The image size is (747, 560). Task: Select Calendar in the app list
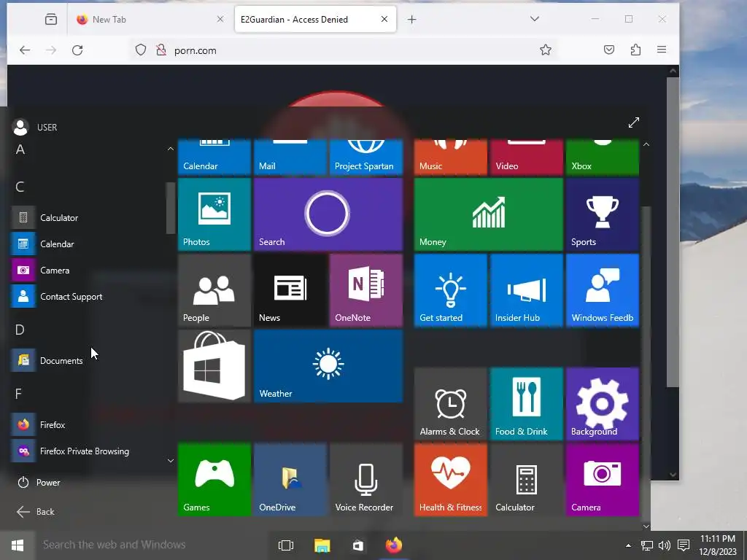point(88,244)
